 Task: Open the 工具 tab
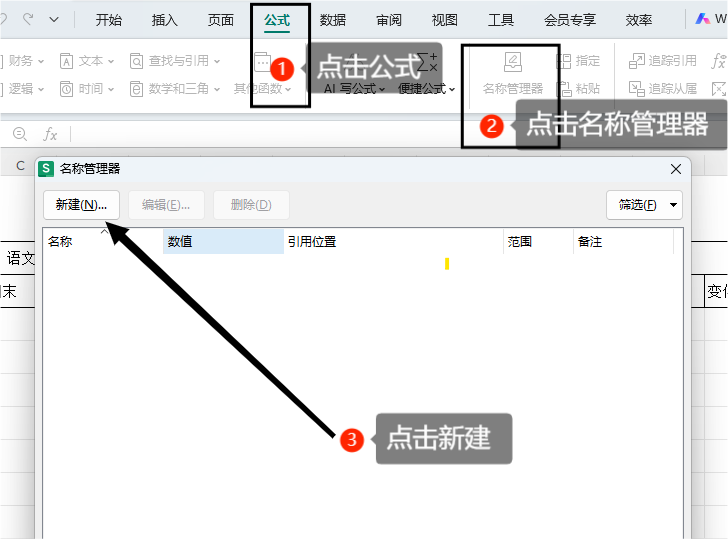(x=500, y=20)
